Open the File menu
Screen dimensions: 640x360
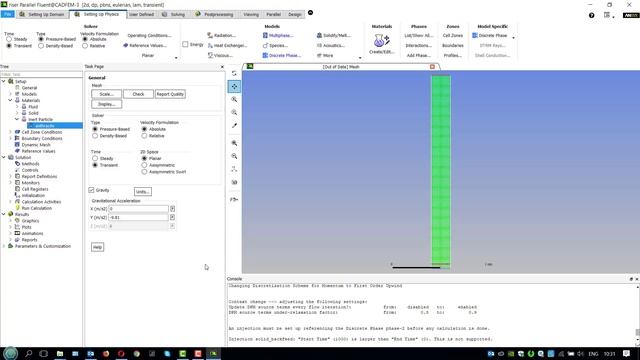point(7,14)
